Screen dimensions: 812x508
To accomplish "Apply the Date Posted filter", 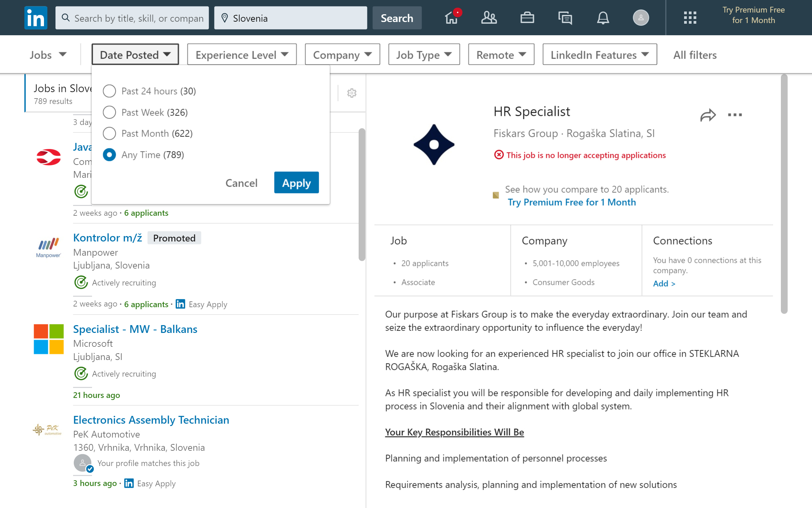I will [x=296, y=183].
